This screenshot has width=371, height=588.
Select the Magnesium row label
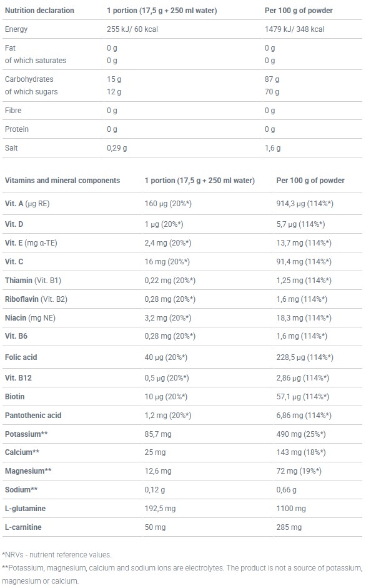coord(28,471)
